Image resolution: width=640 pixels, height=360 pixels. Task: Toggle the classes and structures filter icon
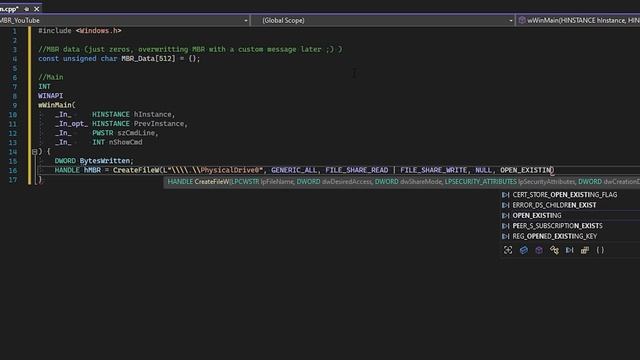tap(554, 250)
